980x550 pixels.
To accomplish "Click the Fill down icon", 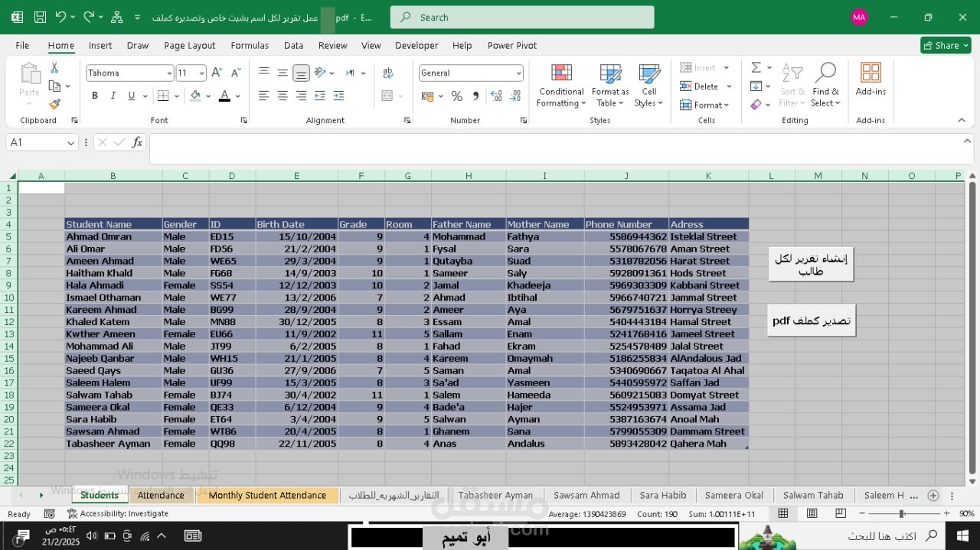I will tap(756, 86).
